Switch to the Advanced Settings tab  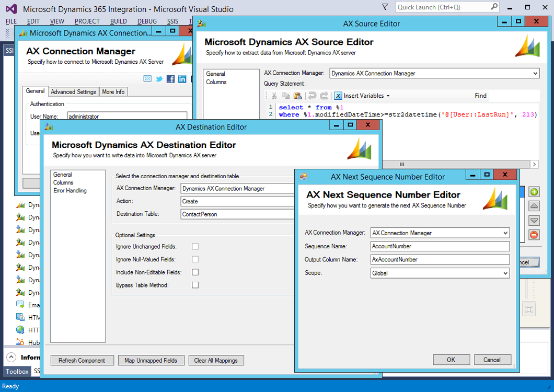[73, 92]
